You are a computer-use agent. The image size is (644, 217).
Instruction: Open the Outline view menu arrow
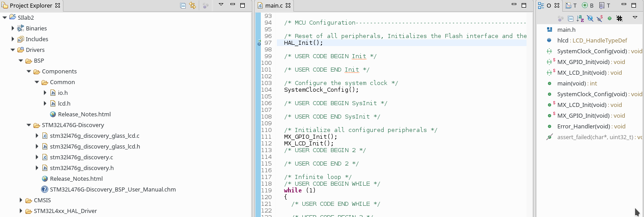[x=635, y=18]
